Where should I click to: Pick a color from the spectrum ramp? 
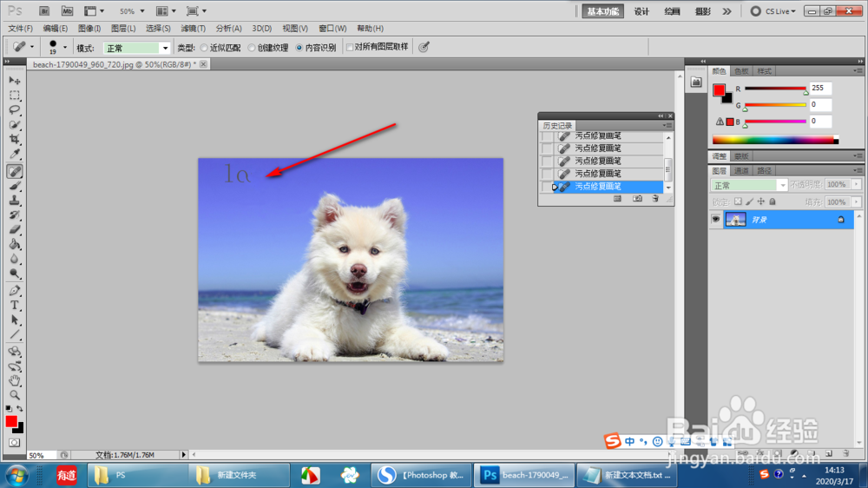pyautogui.click(x=775, y=140)
